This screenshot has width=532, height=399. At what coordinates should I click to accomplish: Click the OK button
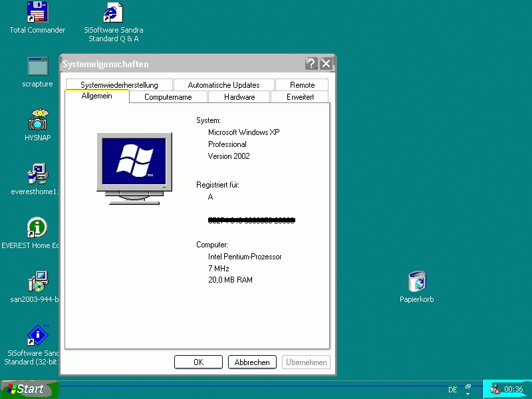[198, 362]
